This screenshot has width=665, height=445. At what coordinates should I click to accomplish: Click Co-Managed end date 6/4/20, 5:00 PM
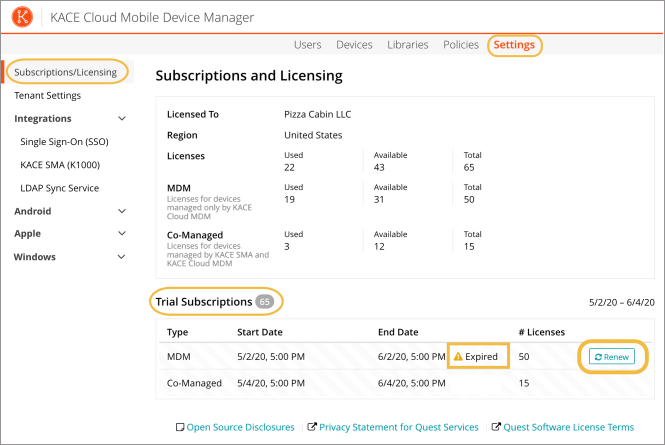point(411,383)
